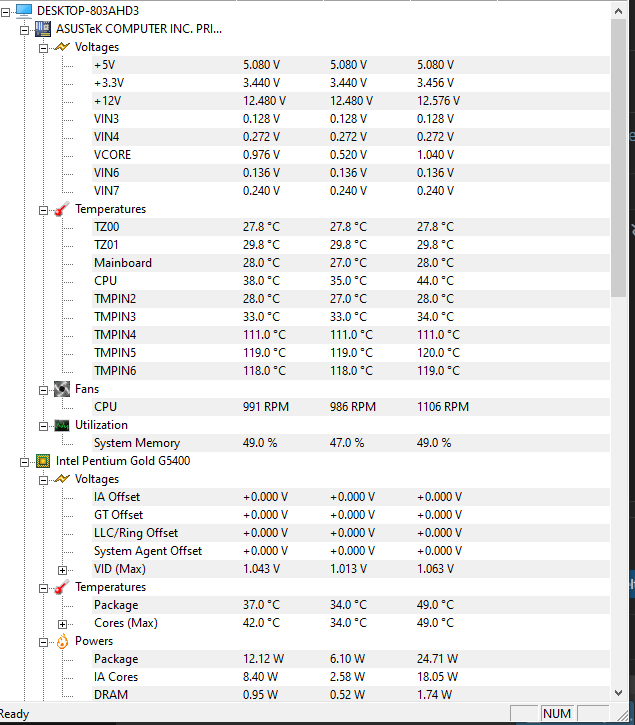Select the TMPIN6 row
635x725 pixels.
click(x=351, y=371)
